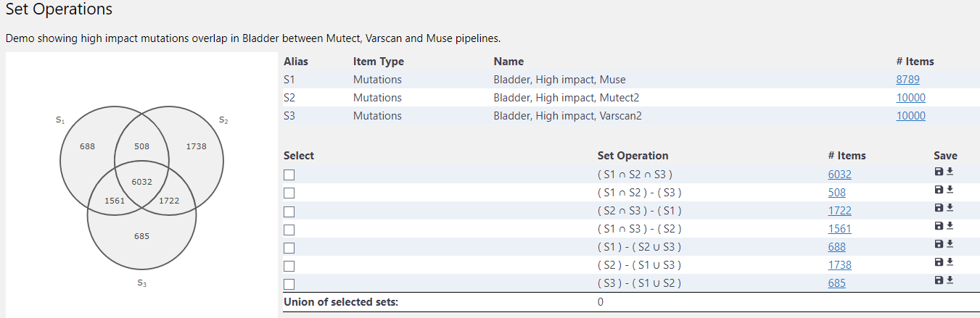Select the (S2 ∩ S3) - (S1) checkbox
The height and width of the screenshot is (318, 980).
(289, 212)
